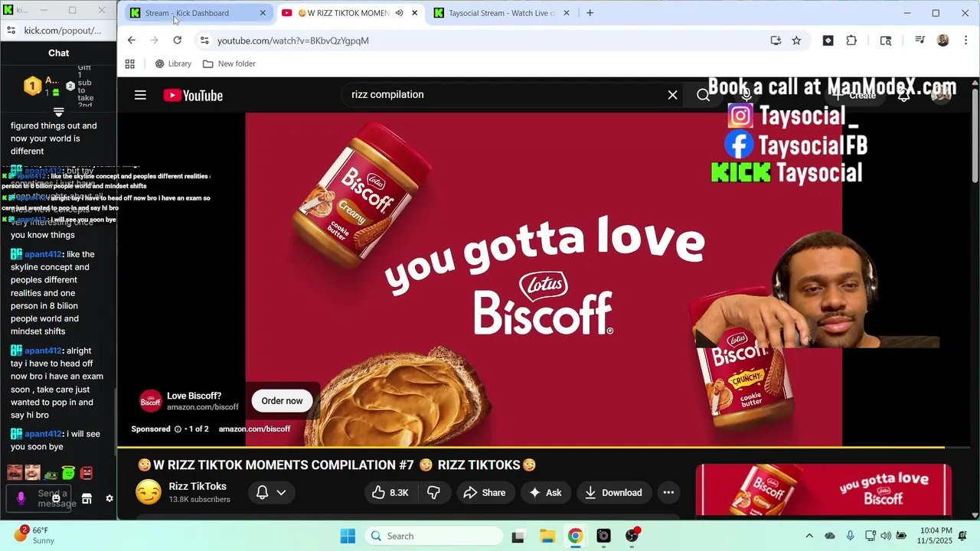
Task: Open Chrome Extensions puzzle icon
Action: click(x=851, y=41)
